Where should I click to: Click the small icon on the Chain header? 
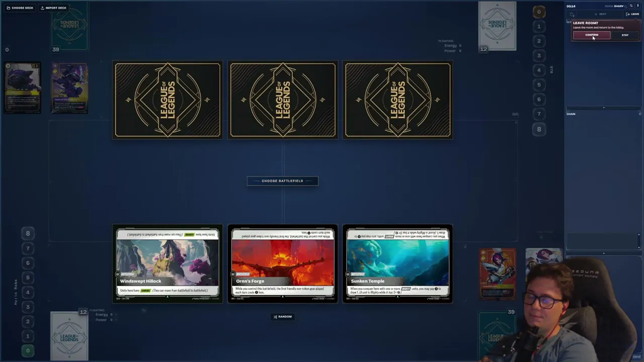[640, 114]
